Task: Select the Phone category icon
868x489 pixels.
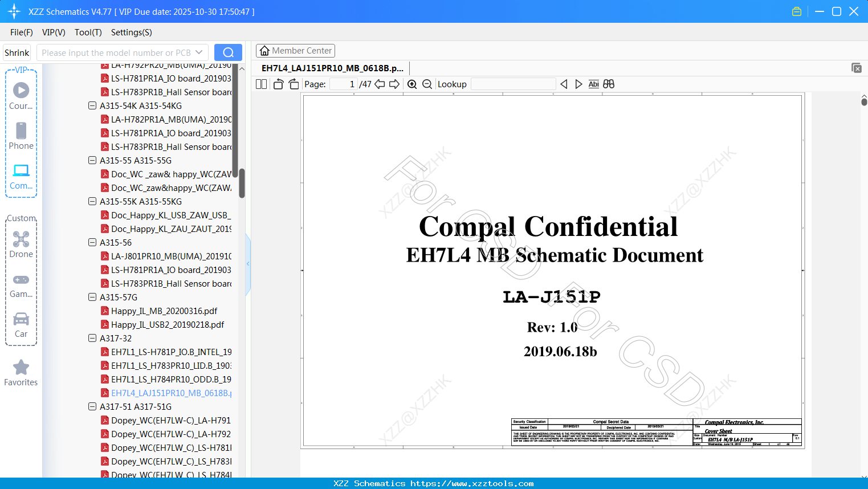Action: [21, 136]
